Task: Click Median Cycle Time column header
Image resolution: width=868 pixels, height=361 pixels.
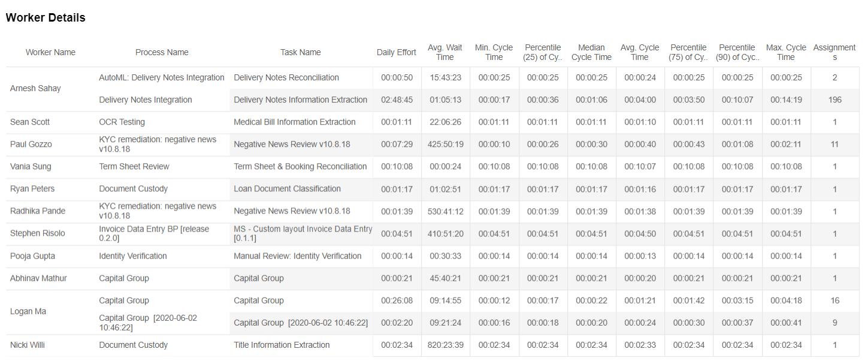Action: pos(591,52)
